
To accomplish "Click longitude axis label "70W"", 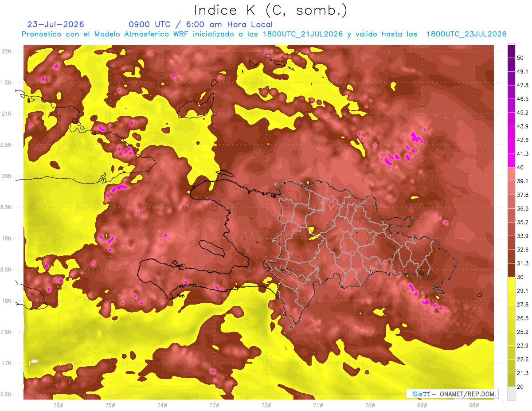I will pyautogui.click(x=370, y=405).
